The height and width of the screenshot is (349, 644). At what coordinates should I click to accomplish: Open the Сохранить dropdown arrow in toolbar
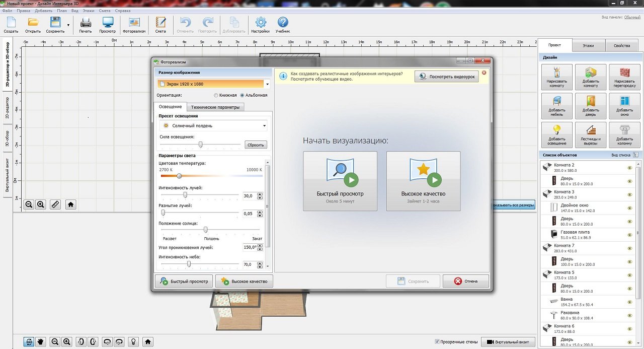pyautogui.click(x=68, y=25)
